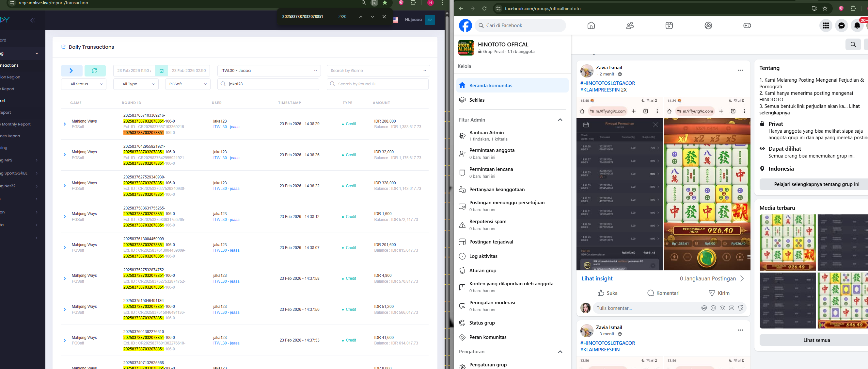Click the JEA user avatar badge
Image resolution: width=868 pixels, height=369 pixels.
coord(430,20)
